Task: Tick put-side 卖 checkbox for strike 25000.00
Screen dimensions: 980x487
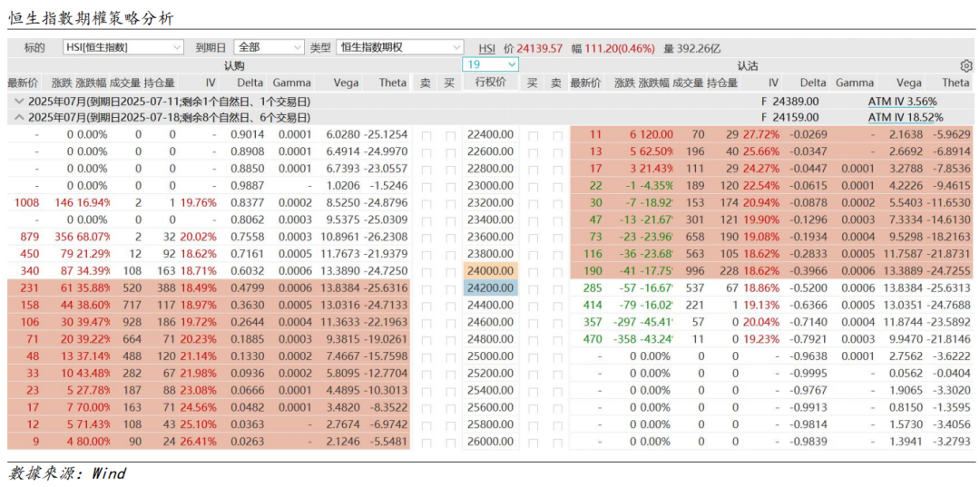Action: point(557,356)
